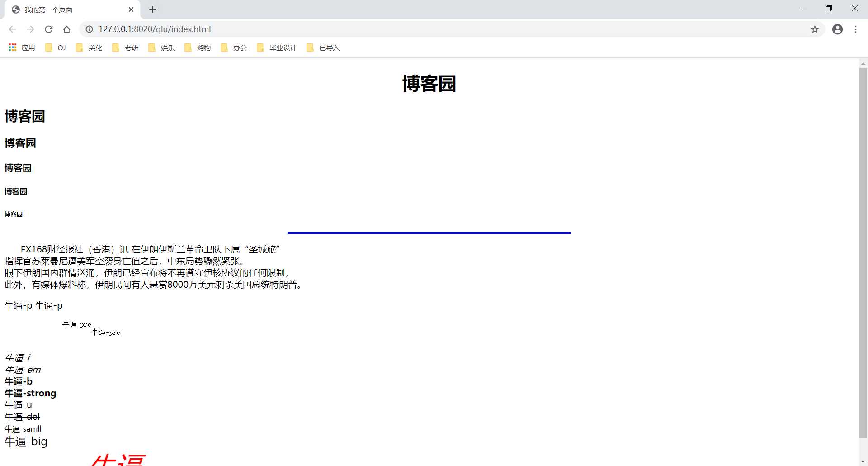Click the 牛逼-big text
This screenshot has height=466, width=868.
click(x=26, y=441)
